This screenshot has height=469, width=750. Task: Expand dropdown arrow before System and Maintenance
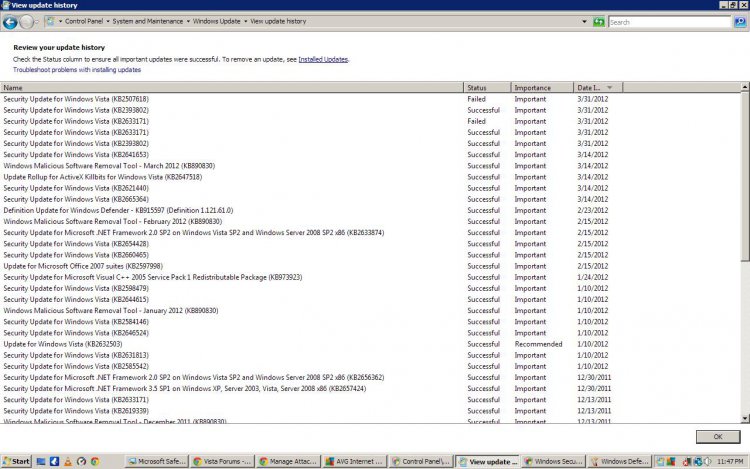click(x=108, y=21)
